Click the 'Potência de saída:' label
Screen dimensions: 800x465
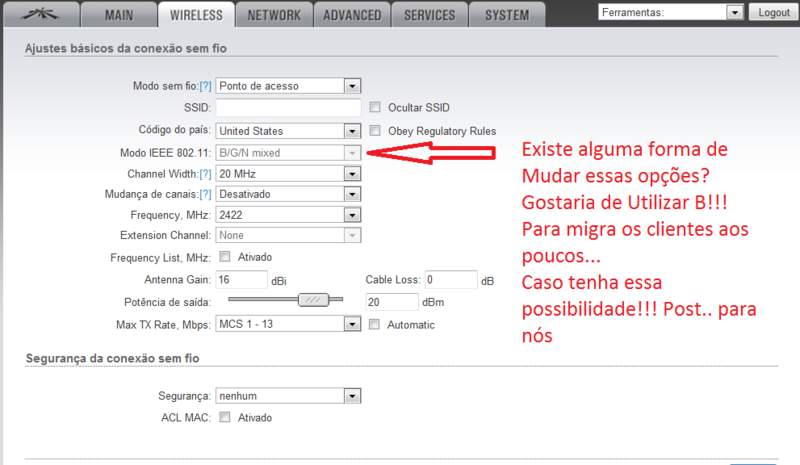167,303
